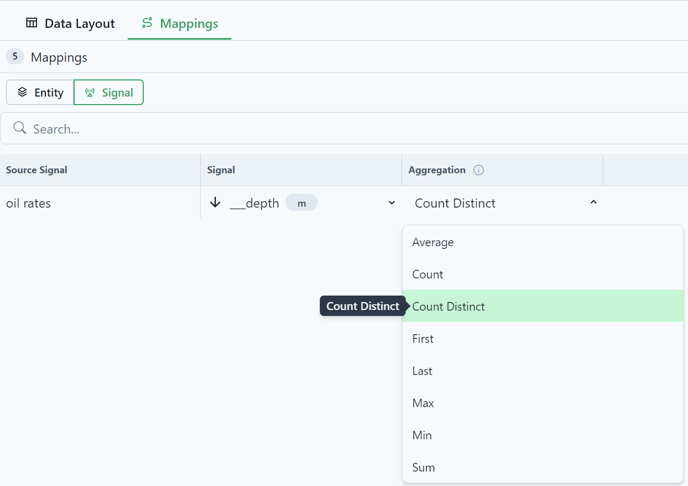Expand the __depth signal dropdown chevron
This screenshot has width=688, height=486.
coord(392,203)
